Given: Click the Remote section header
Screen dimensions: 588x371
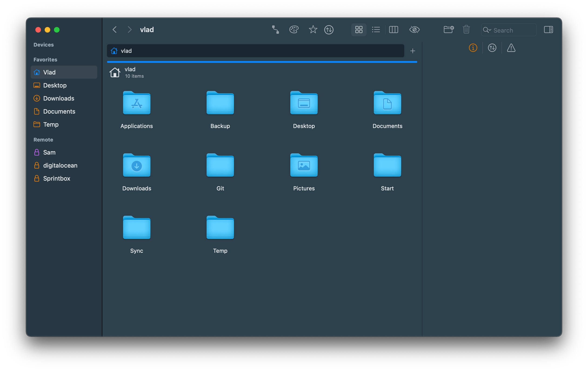Looking at the screenshot, I should coord(43,140).
